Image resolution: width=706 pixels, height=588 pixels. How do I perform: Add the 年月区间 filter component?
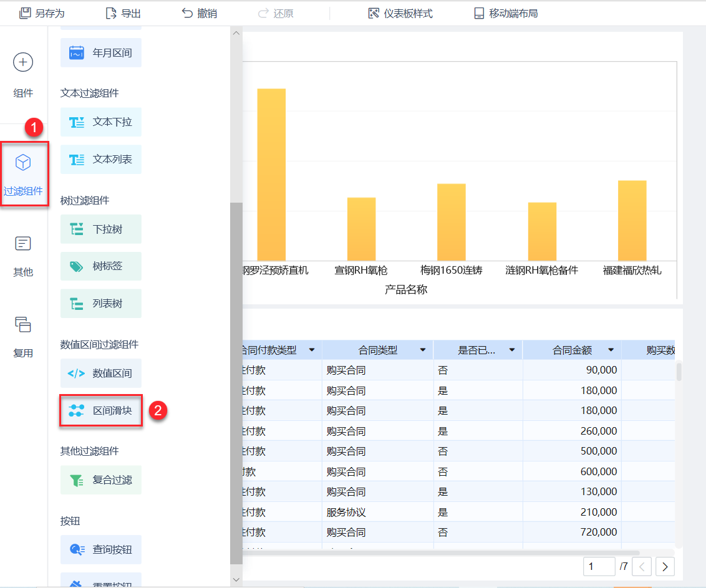(101, 52)
